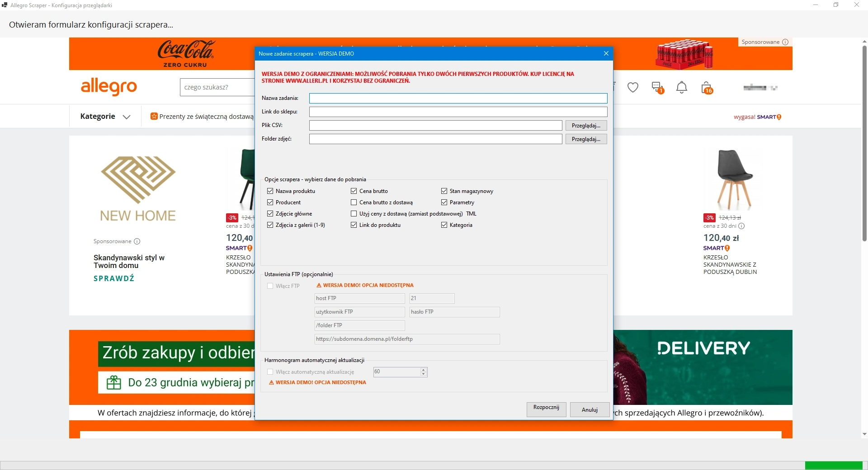Increase the update interval spinner value
The height and width of the screenshot is (470, 868).
pos(424,370)
